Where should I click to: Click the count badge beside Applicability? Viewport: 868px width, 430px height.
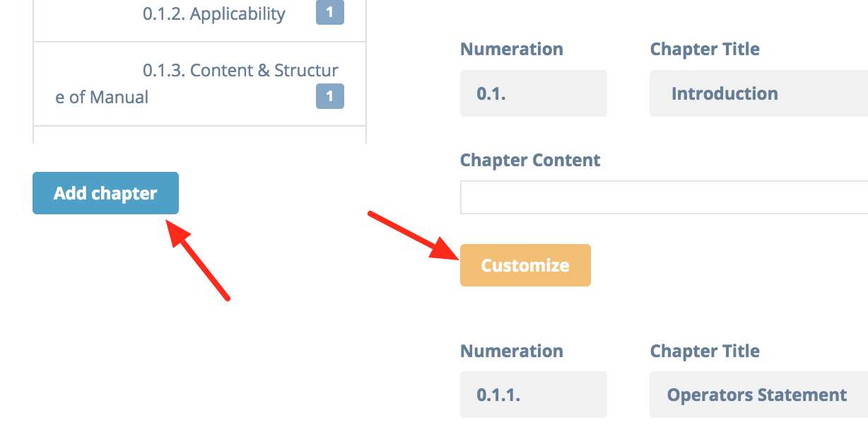click(329, 13)
